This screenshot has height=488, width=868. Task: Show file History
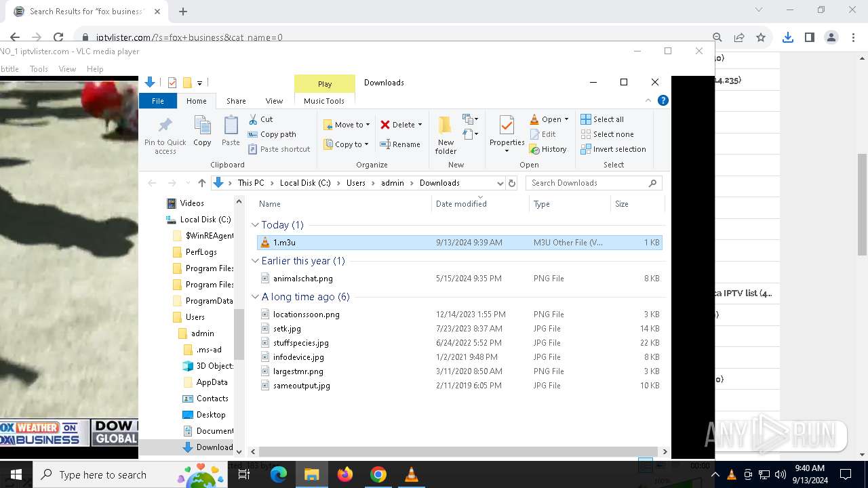548,149
